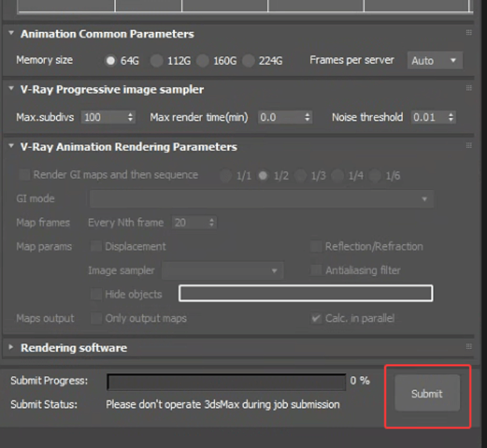Click the 0 % progress value
This screenshot has height=448, width=487.
(360, 380)
